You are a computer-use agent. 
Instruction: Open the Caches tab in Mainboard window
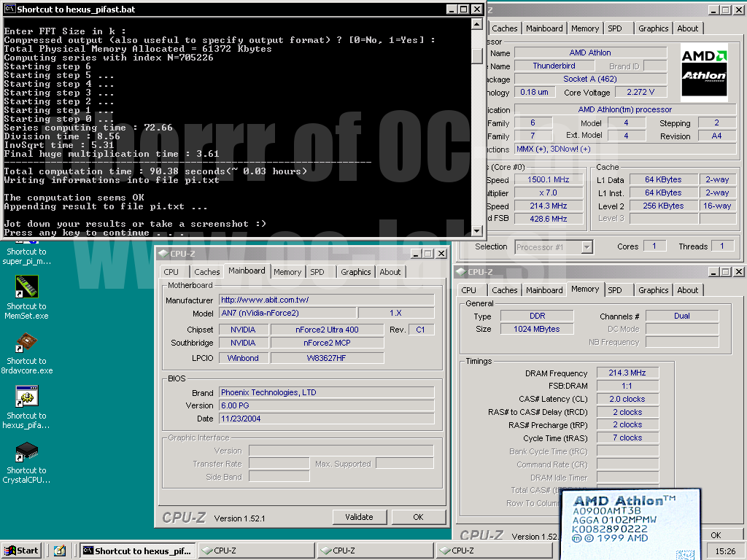(x=206, y=272)
